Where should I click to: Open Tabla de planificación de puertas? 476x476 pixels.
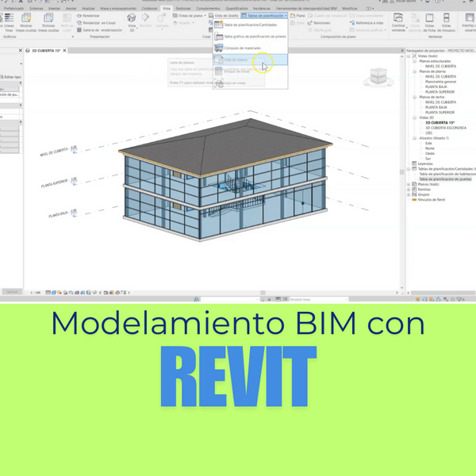coord(445,179)
